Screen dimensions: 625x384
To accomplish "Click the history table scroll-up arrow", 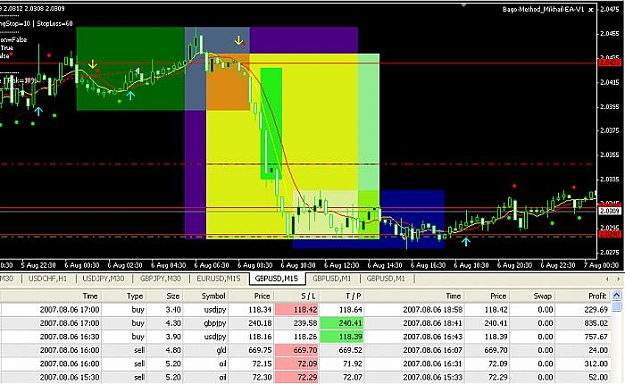I will [x=616, y=295].
